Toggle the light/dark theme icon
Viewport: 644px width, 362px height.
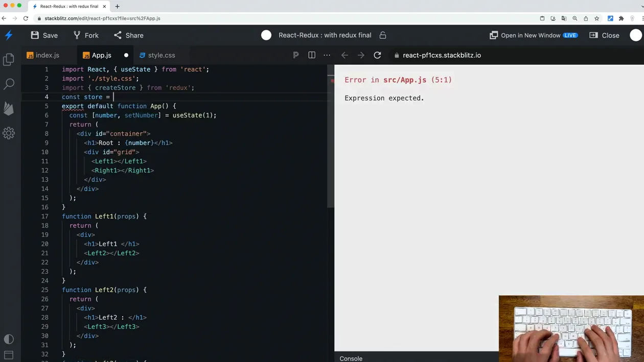[x=9, y=339]
